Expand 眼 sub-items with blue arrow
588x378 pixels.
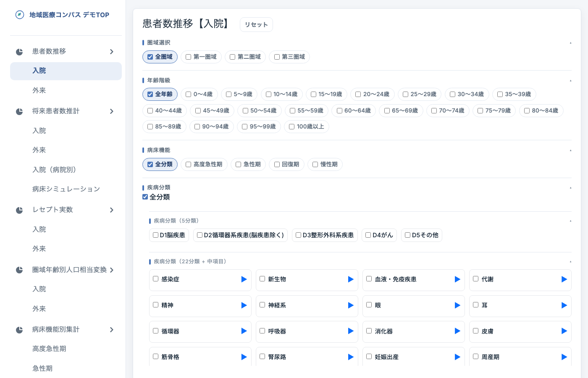[457, 305]
